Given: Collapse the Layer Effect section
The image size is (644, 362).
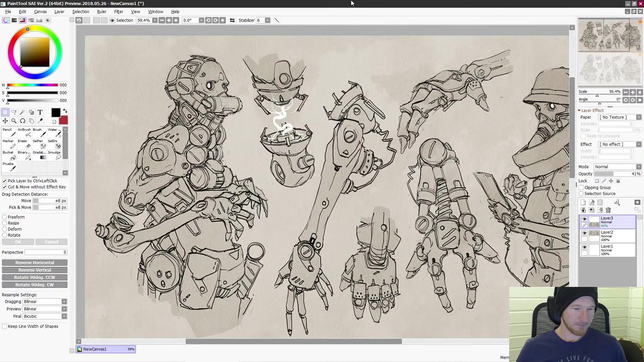Looking at the screenshot, I should point(579,111).
